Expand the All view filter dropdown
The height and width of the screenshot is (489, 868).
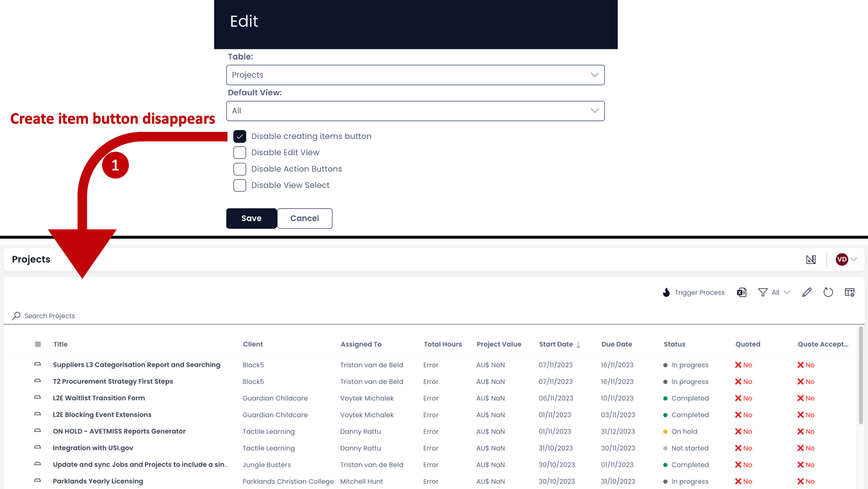(x=780, y=292)
